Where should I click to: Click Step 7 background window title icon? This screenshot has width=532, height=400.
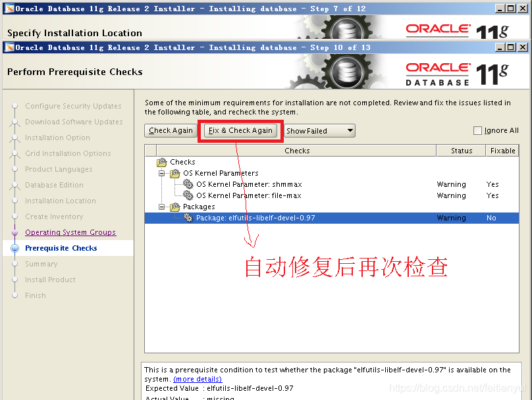[x=9, y=9]
